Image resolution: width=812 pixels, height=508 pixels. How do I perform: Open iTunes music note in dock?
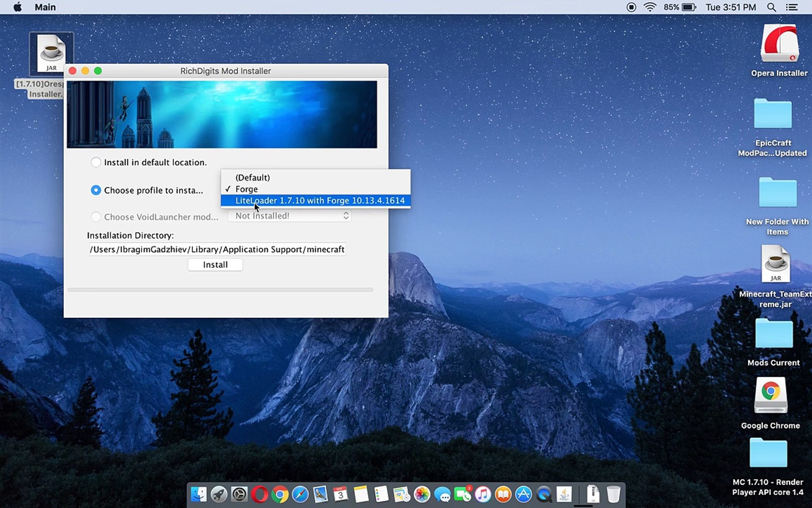pos(483,494)
